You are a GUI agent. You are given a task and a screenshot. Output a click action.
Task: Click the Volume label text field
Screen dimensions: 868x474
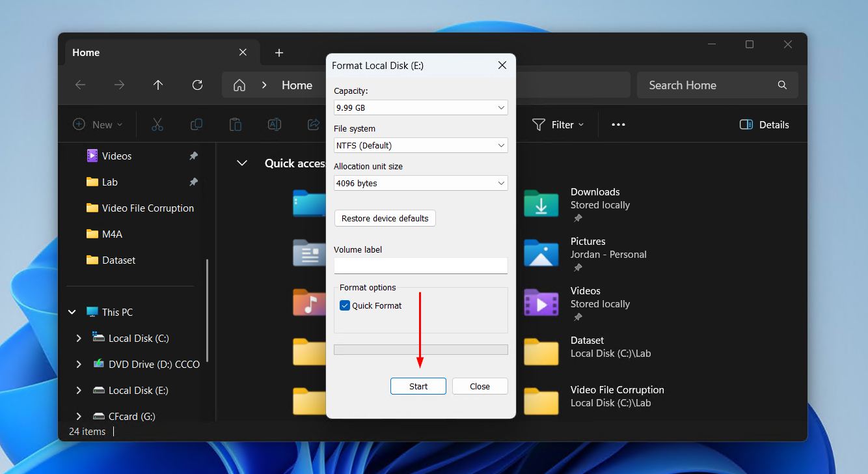420,266
